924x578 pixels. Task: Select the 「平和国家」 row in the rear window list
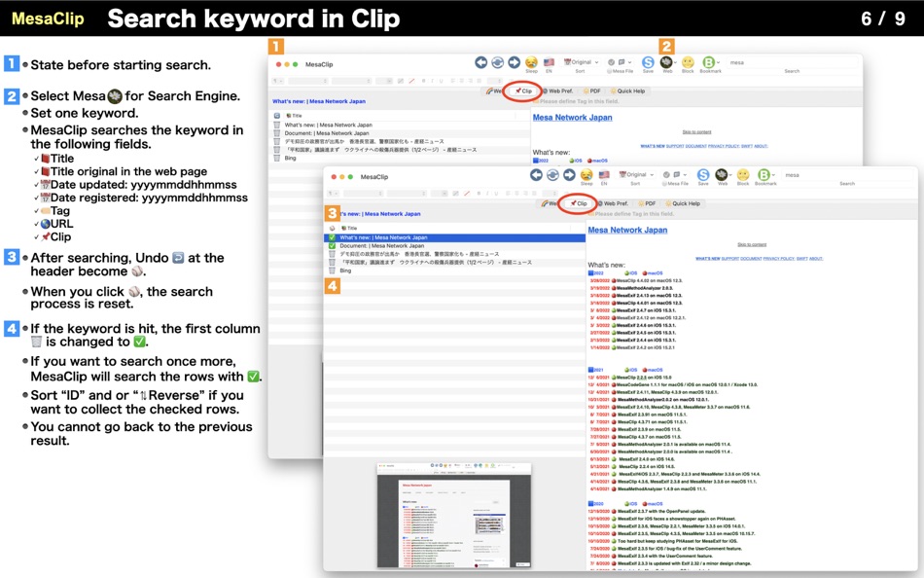[x=400, y=150]
